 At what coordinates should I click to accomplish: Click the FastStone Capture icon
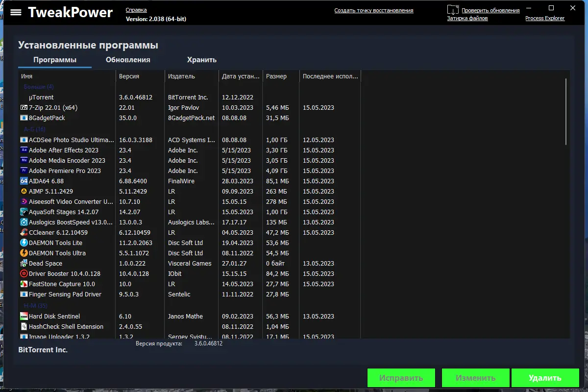click(24, 284)
